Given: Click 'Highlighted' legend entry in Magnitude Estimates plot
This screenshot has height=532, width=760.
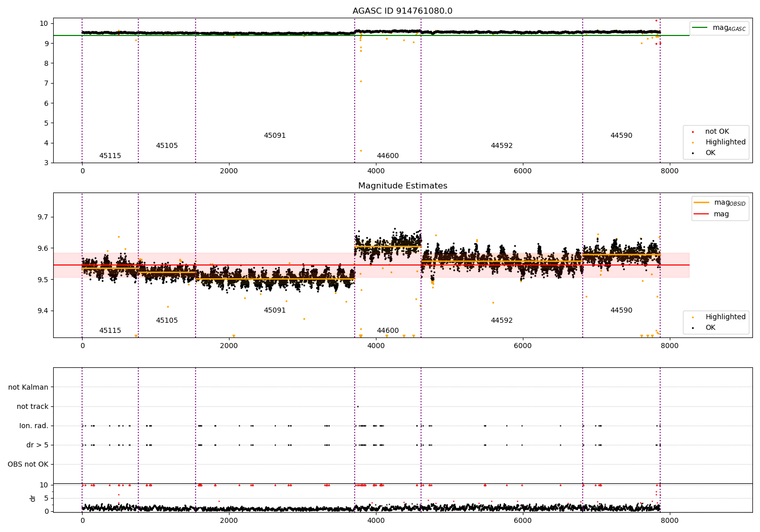Looking at the screenshot, I should (719, 317).
